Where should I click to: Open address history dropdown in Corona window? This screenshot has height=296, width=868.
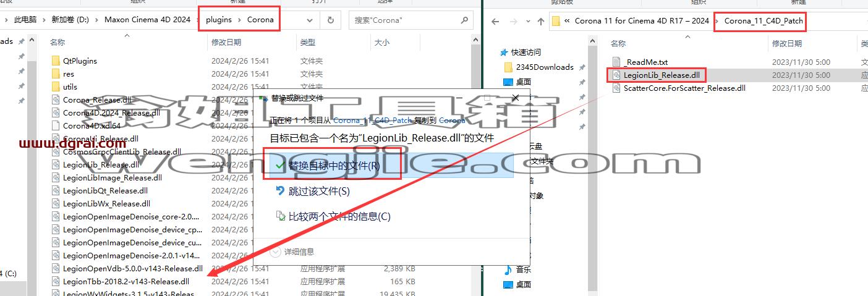(x=310, y=20)
